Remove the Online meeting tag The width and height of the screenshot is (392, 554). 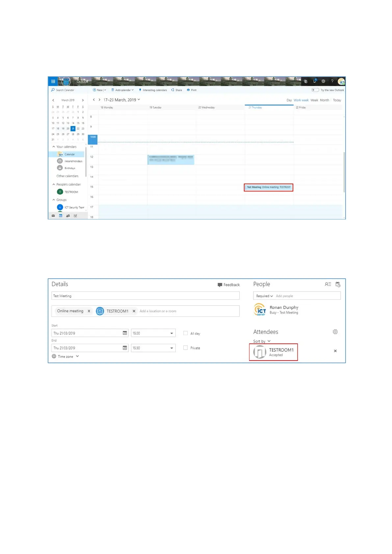[x=89, y=311]
